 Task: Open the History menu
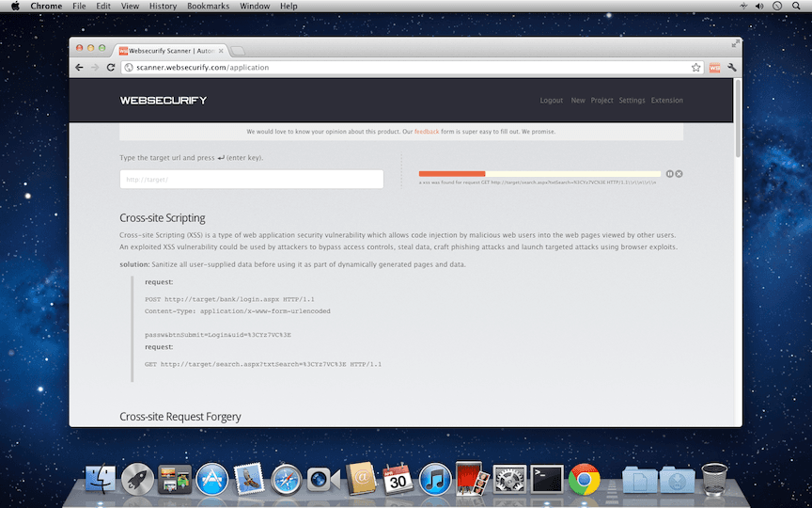coord(163,7)
